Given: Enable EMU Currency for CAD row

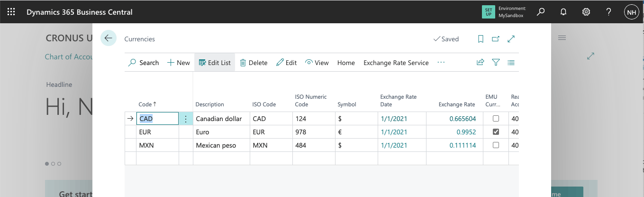Looking at the screenshot, I should [496, 119].
